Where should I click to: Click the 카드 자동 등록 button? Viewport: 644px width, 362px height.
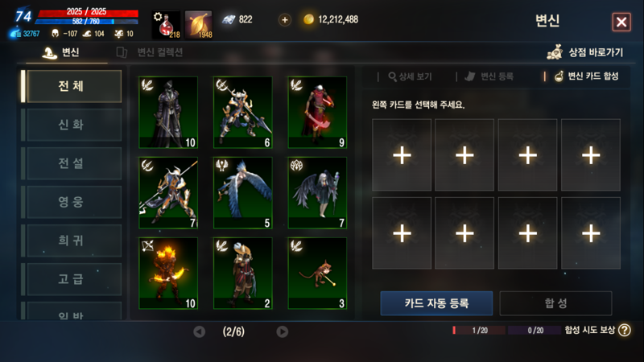436,303
